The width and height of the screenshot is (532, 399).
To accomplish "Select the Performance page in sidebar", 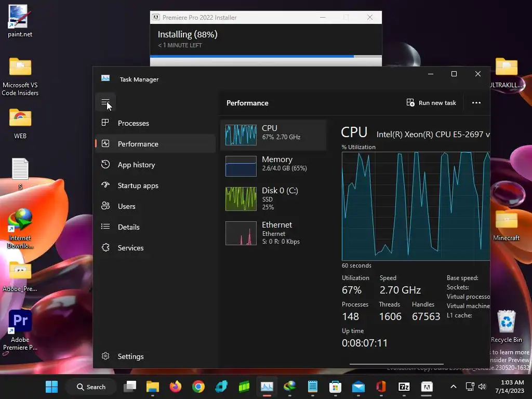I will click(x=155, y=144).
